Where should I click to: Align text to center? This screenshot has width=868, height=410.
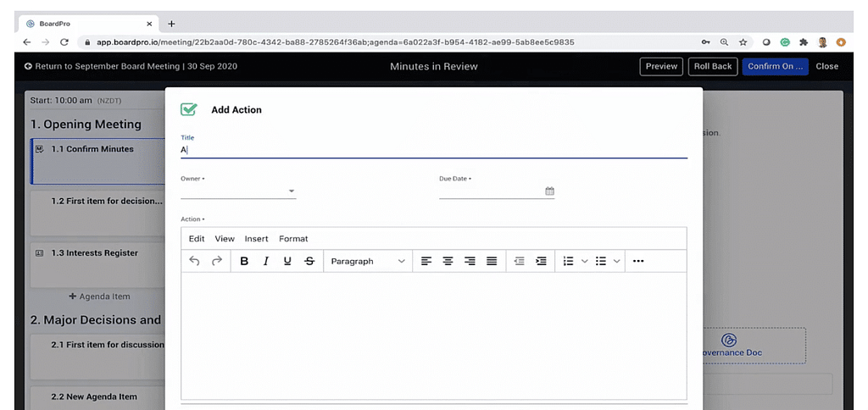448,262
